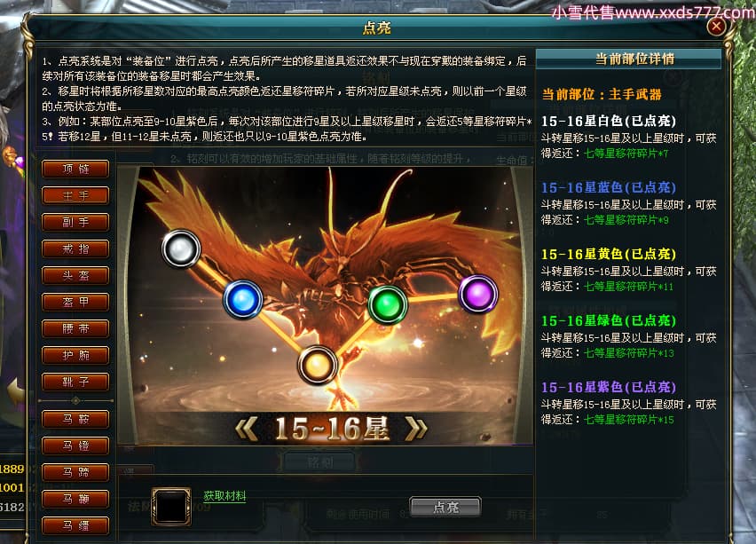Open the 腰带 slot
Screen dimensions: 756x544
tap(75, 329)
